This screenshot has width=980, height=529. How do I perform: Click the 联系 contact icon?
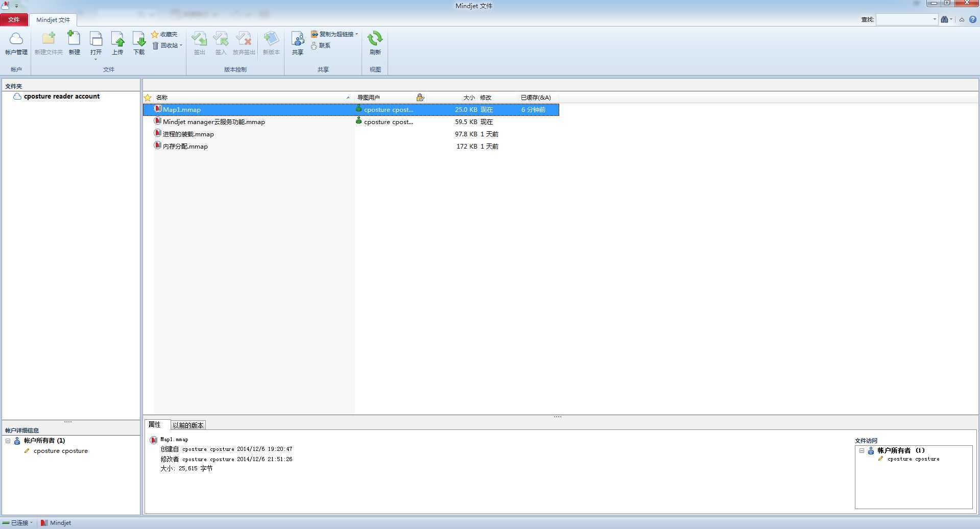click(321, 45)
